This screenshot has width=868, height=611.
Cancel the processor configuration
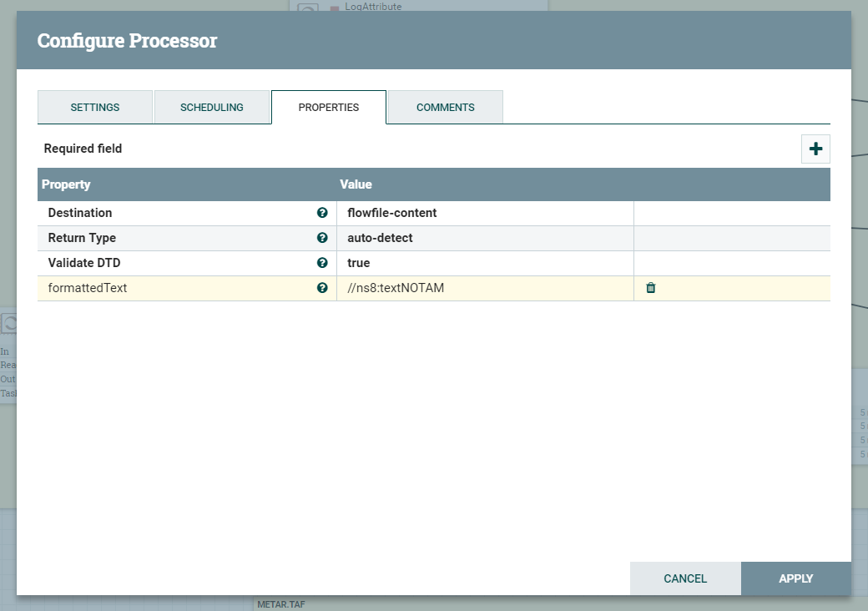click(684, 578)
